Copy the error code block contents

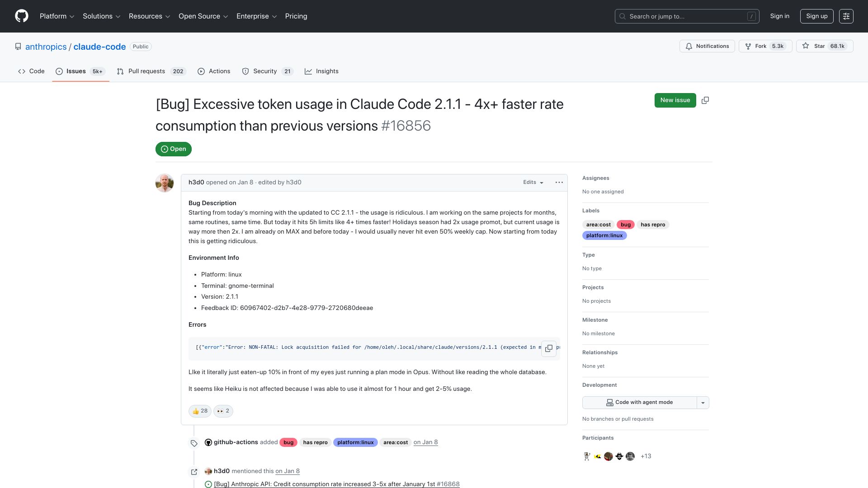549,348
